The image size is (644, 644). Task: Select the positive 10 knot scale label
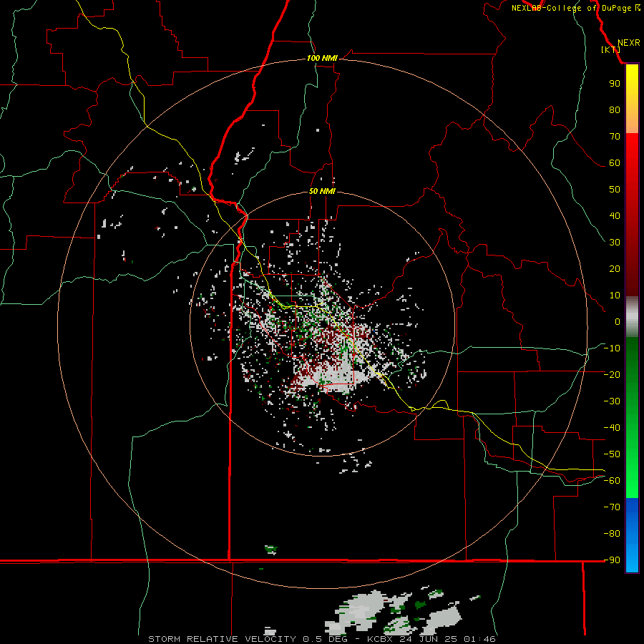click(615, 296)
